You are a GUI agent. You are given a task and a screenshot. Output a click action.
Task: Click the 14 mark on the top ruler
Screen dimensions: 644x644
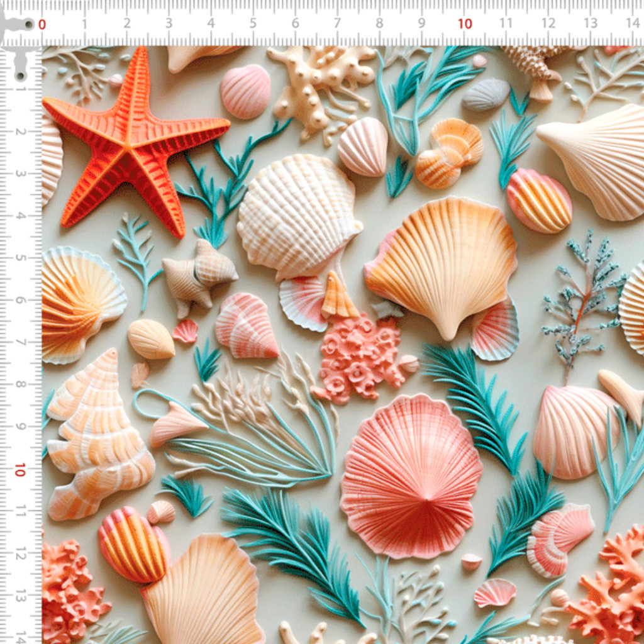[x=632, y=24]
